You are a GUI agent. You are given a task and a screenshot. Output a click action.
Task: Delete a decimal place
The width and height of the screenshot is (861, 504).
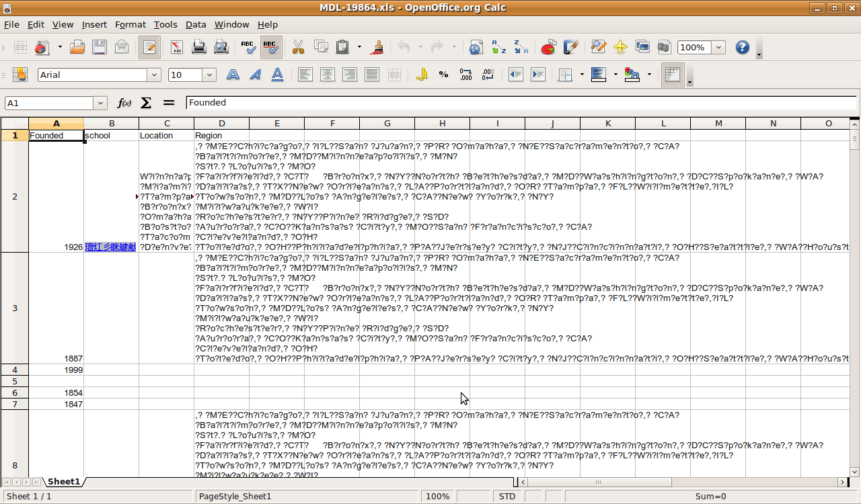pos(488,75)
